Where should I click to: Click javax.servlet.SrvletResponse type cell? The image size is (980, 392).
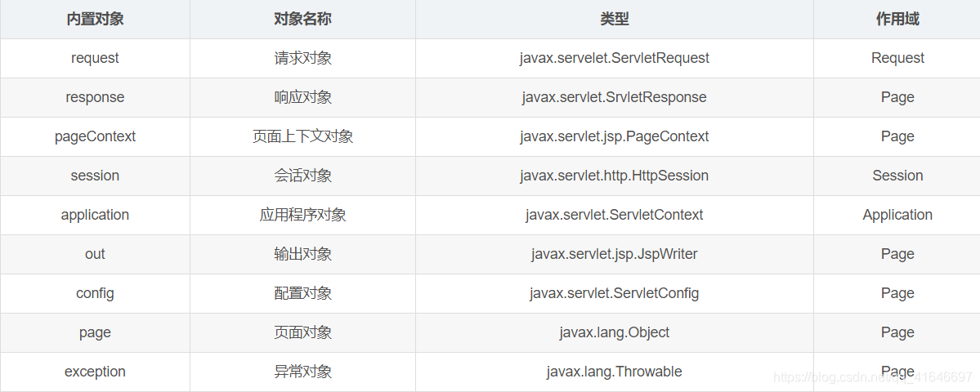coord(615,97)
